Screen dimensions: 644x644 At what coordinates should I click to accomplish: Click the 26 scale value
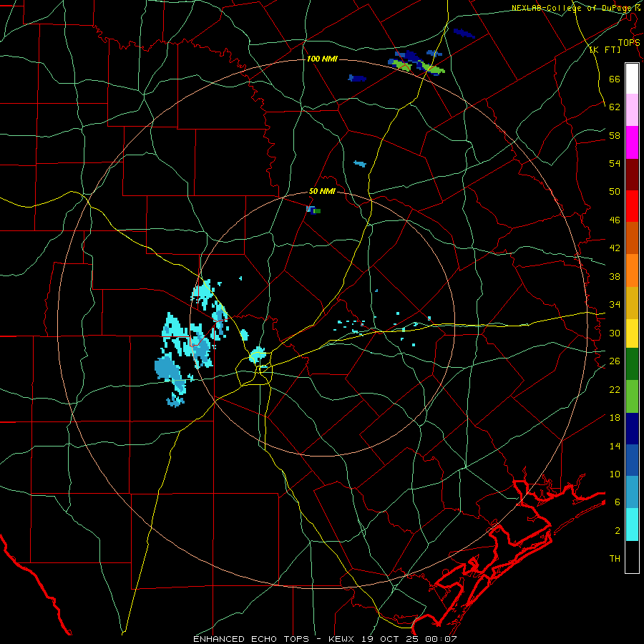(x=615, y=361)
